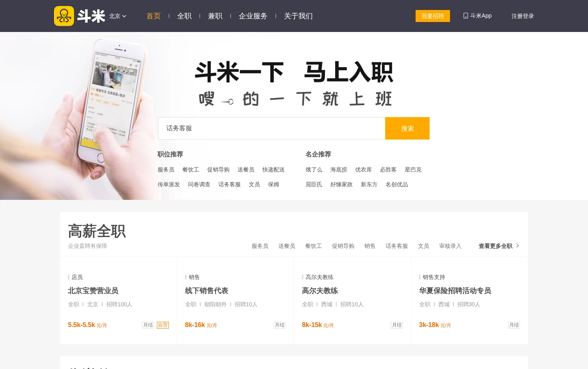
Task: Open the 华夏保险招聘活动专员 job listing
Action: tap(455, 291)
